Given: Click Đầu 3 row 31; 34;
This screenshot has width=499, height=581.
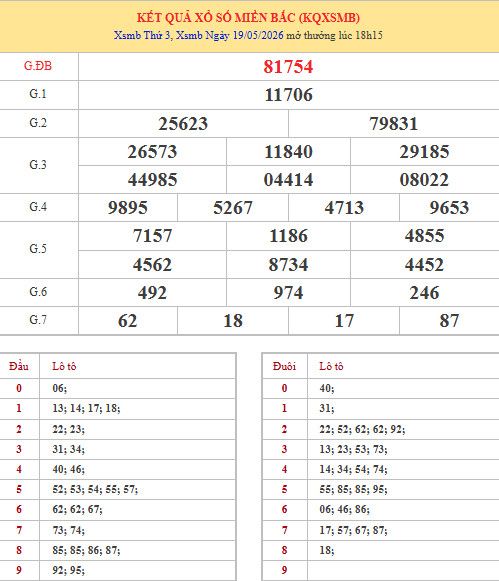Looking at the screenshot, I should pyautogui.click(x=68, y=449).
